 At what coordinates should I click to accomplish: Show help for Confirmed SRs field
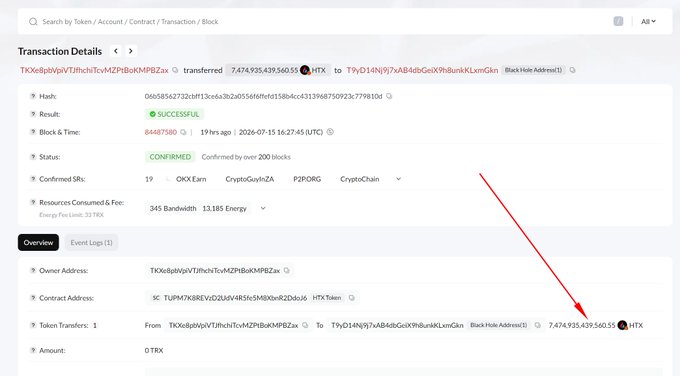33,179
